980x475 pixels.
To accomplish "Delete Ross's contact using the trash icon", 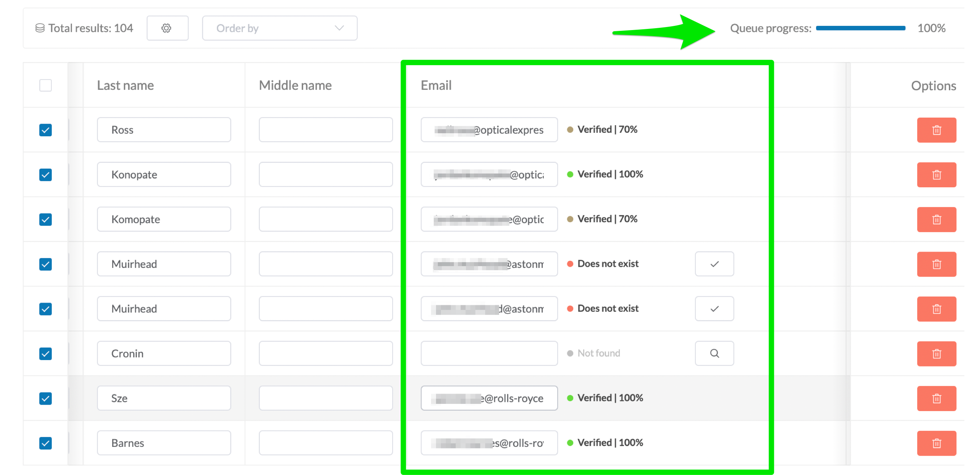I will (x=937, y=130).
